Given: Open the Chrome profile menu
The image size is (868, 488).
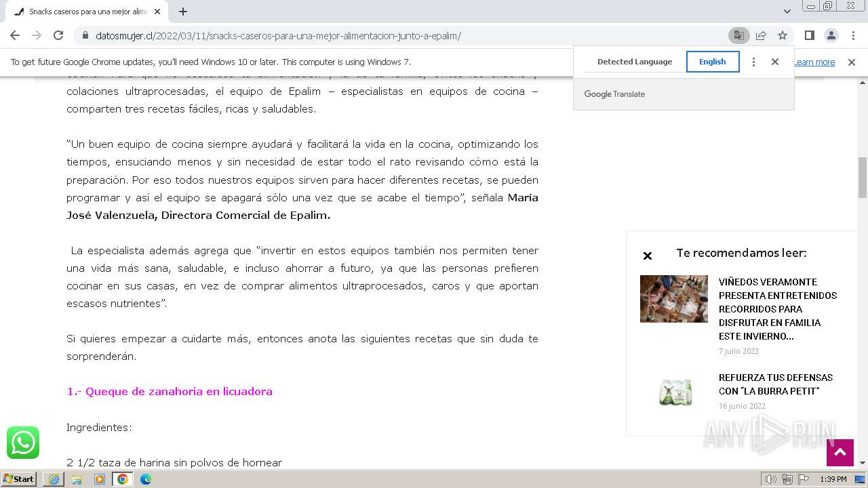Looking at the screenshot, I should pyautogui.click(x=831, y=35).
